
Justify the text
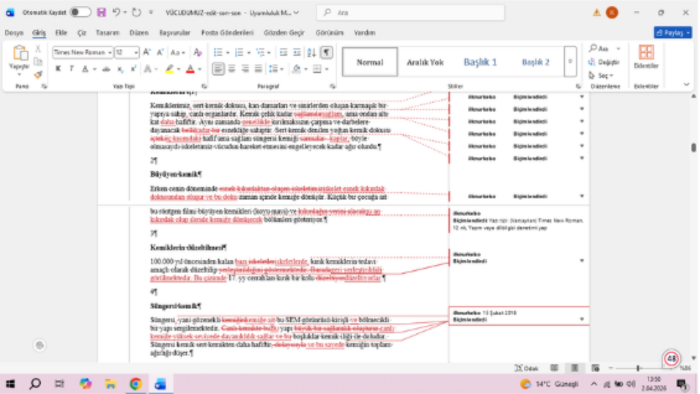(258, 69)
